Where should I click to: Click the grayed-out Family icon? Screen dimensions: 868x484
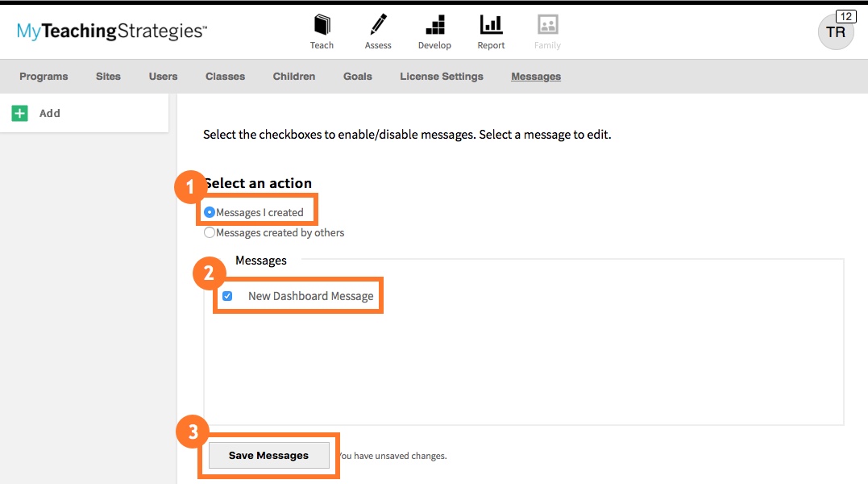(x=546, y=26)
